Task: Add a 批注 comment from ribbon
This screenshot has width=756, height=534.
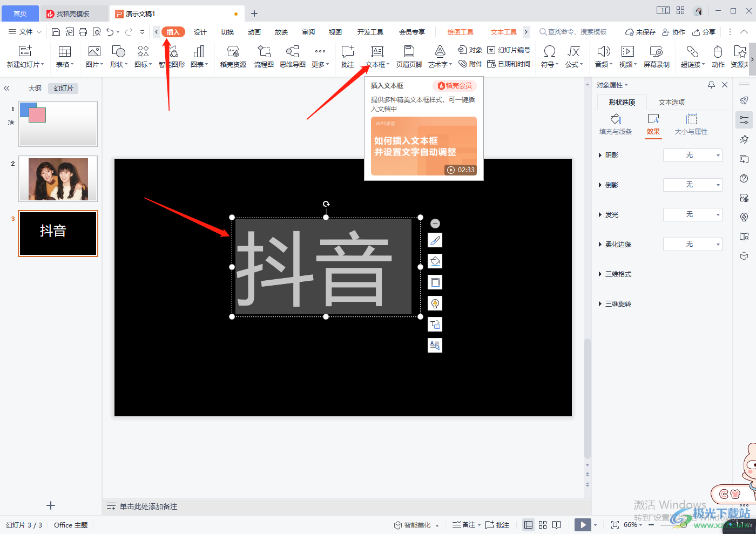Action: click(x=348, y=57)
